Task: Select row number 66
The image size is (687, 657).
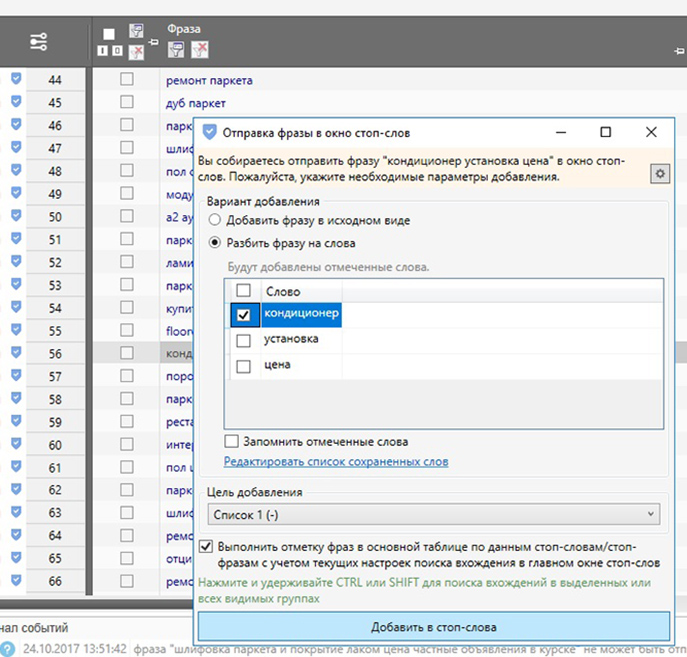Action: tap(55, 581)
